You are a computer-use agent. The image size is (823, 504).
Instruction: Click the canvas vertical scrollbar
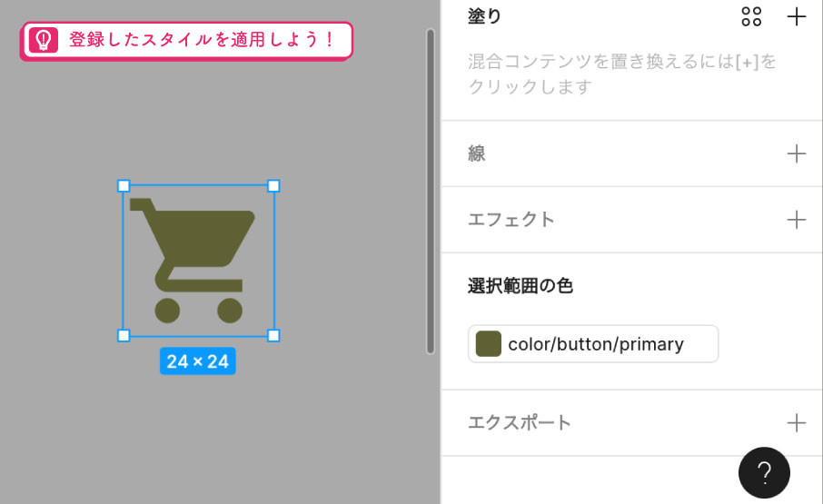[431, 191]
